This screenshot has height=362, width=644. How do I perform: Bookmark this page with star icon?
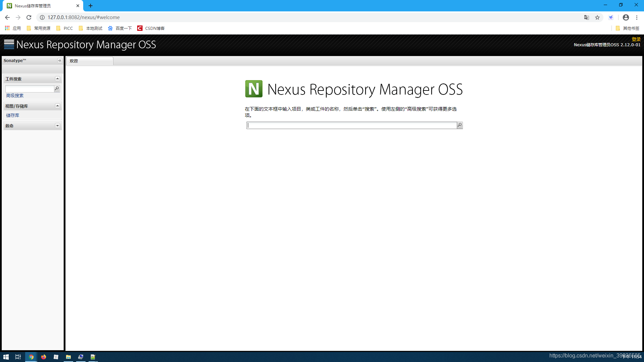tap(597, 17)
